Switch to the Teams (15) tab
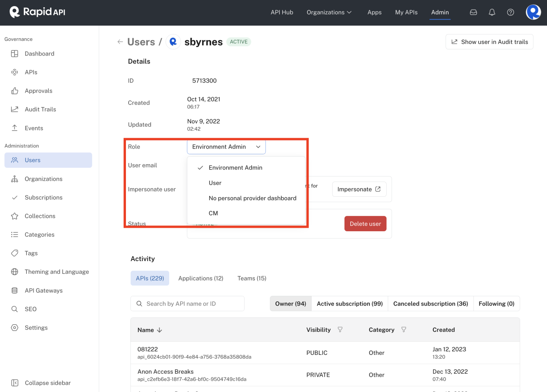547x392 pixels. point(251,278)
